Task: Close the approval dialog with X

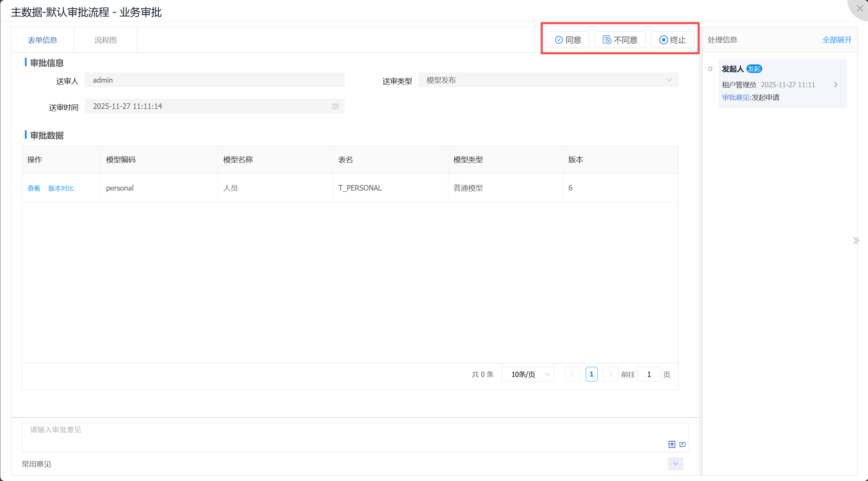Action: (x=860, y=8)
